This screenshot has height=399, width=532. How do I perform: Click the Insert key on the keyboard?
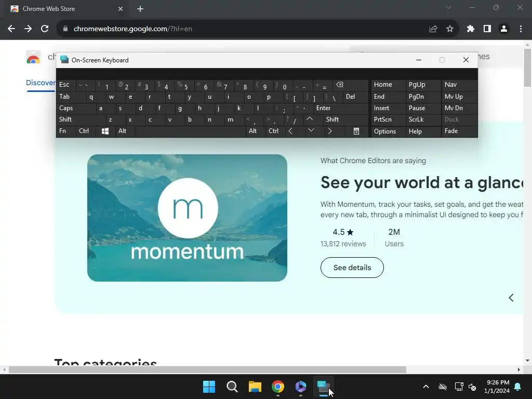coord(388,108)
